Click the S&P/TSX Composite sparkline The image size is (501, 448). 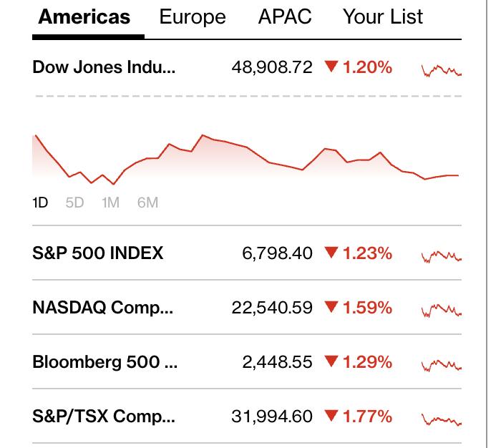click(x=442, y=419)
